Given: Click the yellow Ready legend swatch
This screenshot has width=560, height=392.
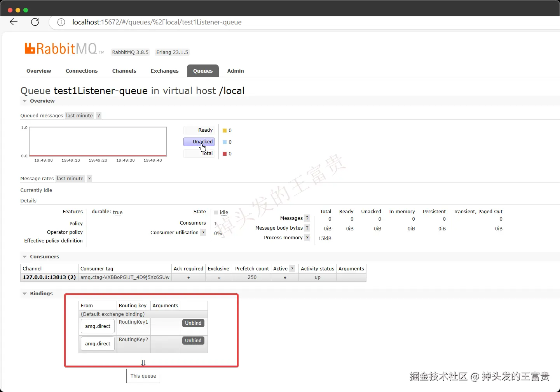Looking at the screenshot, I should click(x=225, y=131).
